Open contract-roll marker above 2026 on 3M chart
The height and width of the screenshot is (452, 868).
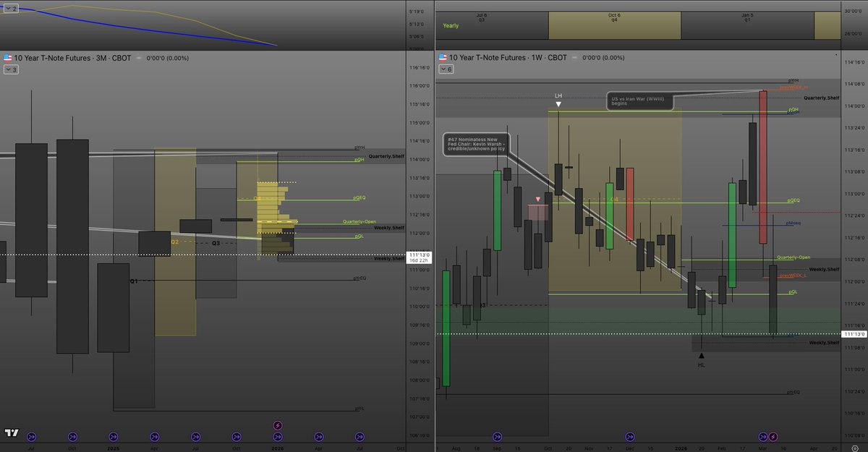pyautogui.click(x=278, y=437)
